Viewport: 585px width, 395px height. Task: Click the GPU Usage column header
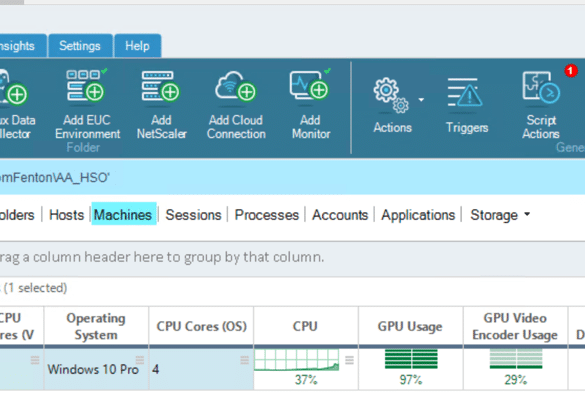[x=410, y=326]
